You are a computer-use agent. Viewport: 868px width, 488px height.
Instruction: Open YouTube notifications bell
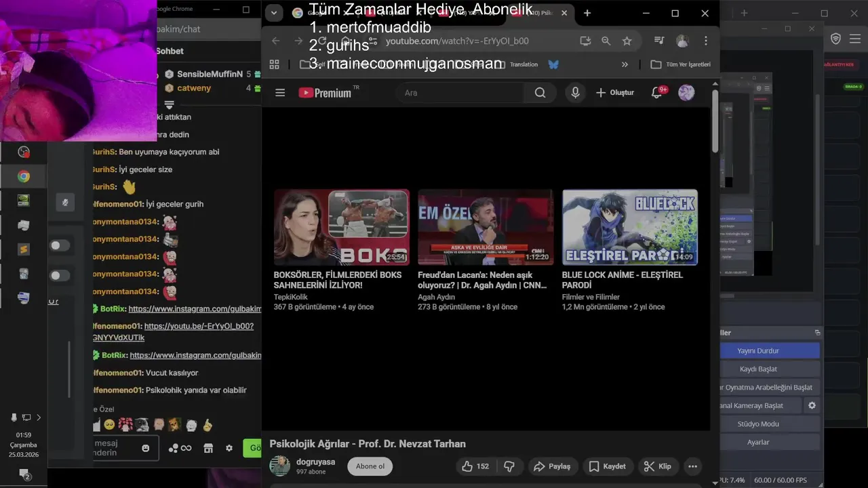point(656,93)
